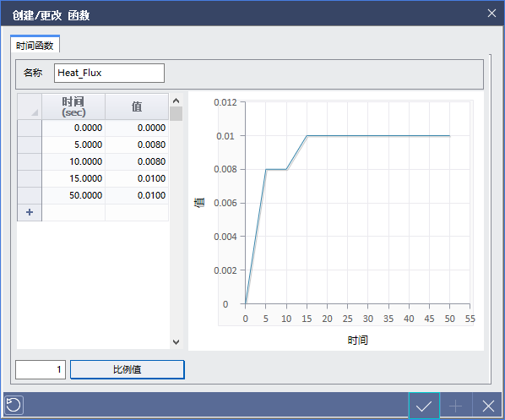Confirm with the checkmark OK icon

(424, 406)
